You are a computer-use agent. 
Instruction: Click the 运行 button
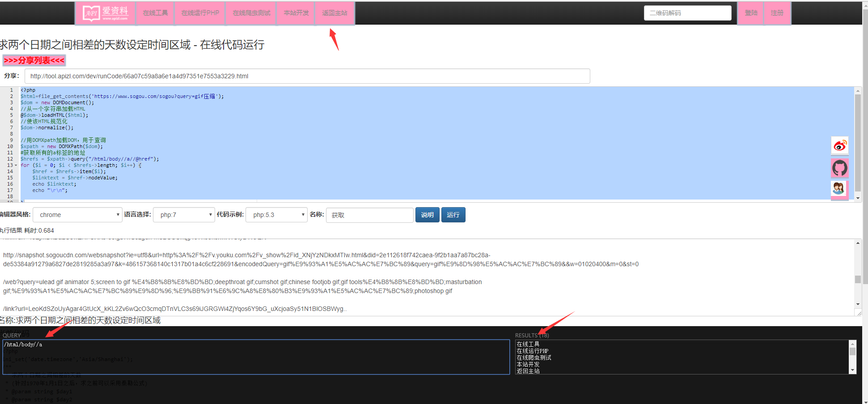[x=453, y=215]
